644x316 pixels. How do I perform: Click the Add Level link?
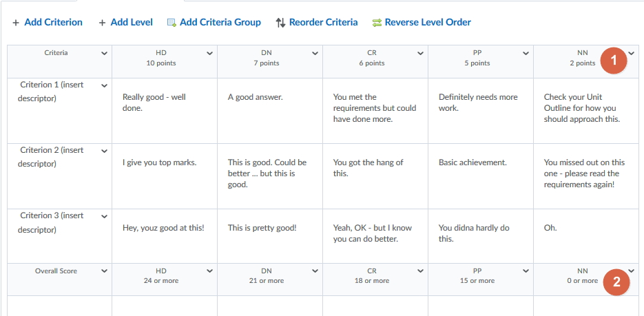click(x=132, y=22)
